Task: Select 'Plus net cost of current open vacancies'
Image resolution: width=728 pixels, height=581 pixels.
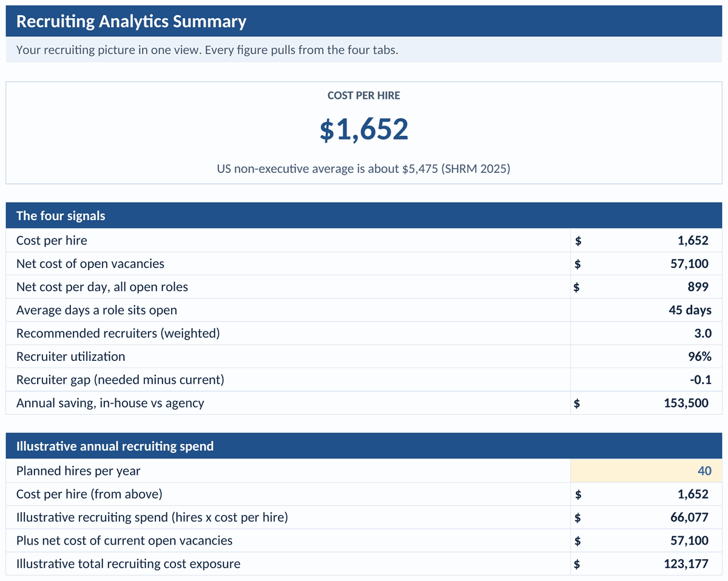Action: [x=124, y=540]
